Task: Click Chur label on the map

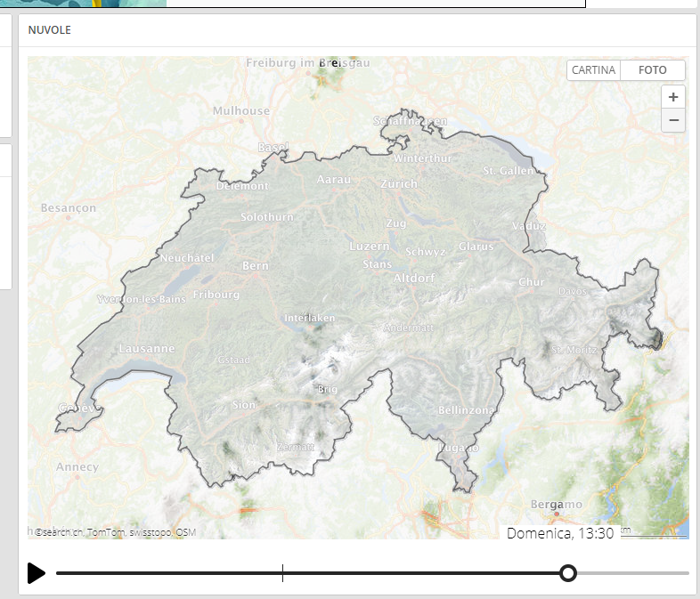Action: point(532,282)
